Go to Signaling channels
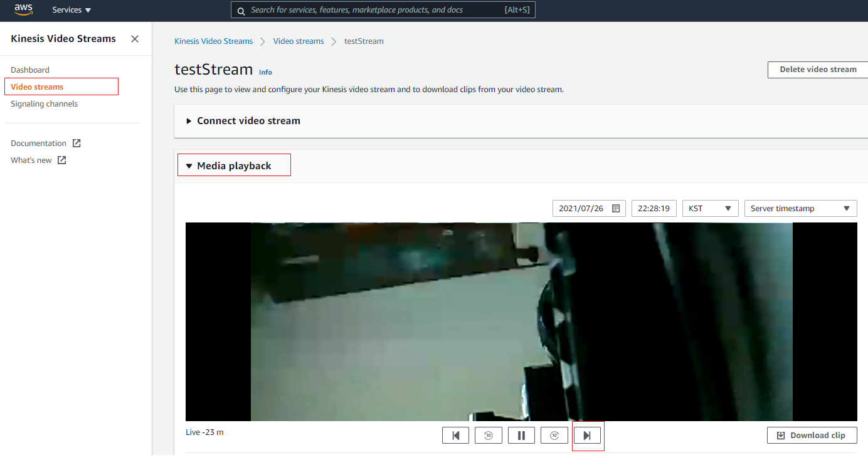 tap(45, 104)
